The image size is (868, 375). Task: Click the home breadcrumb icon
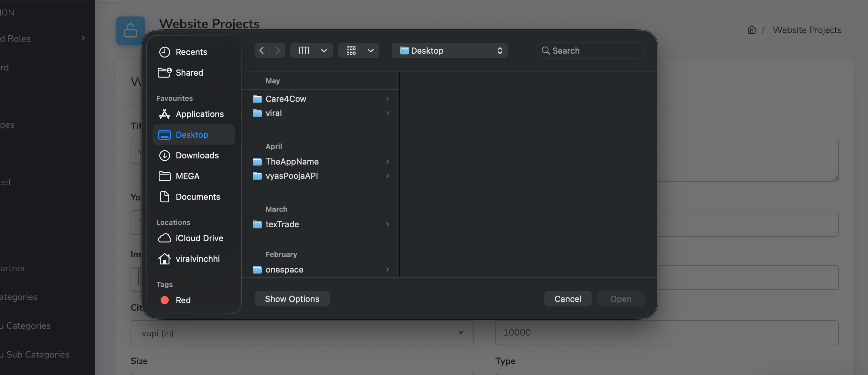[751, 30]
